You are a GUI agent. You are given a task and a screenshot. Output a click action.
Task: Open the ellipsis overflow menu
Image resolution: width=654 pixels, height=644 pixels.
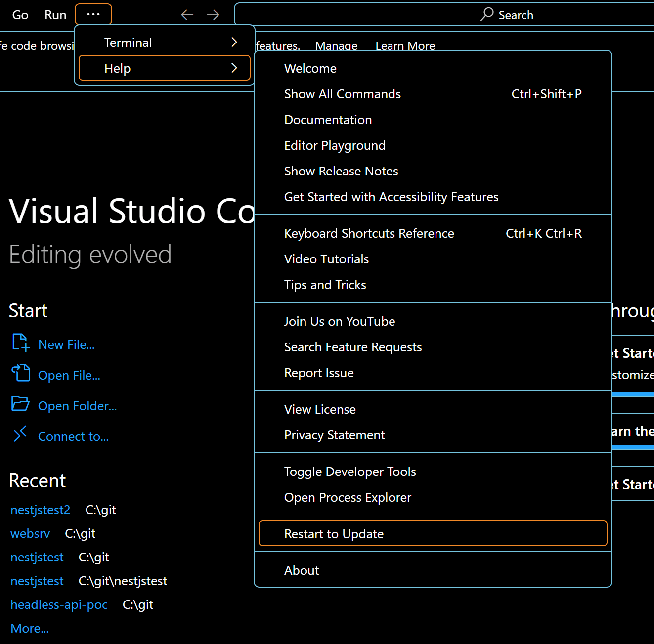point(93,14)
